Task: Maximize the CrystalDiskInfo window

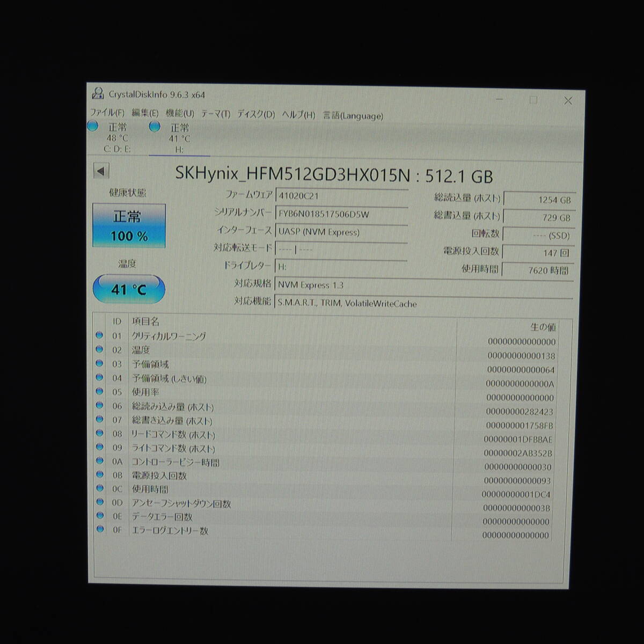Action: coord(533,100)
